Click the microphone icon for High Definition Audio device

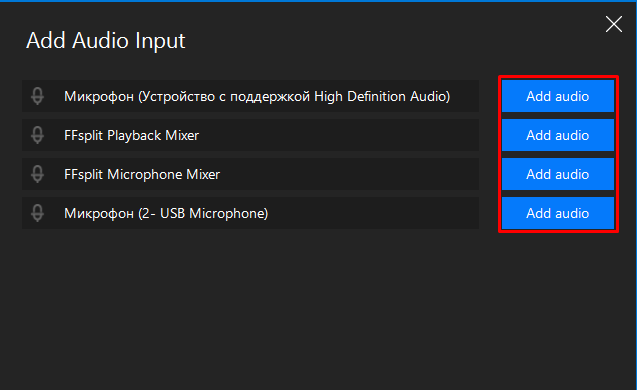(x=37, y=96)
